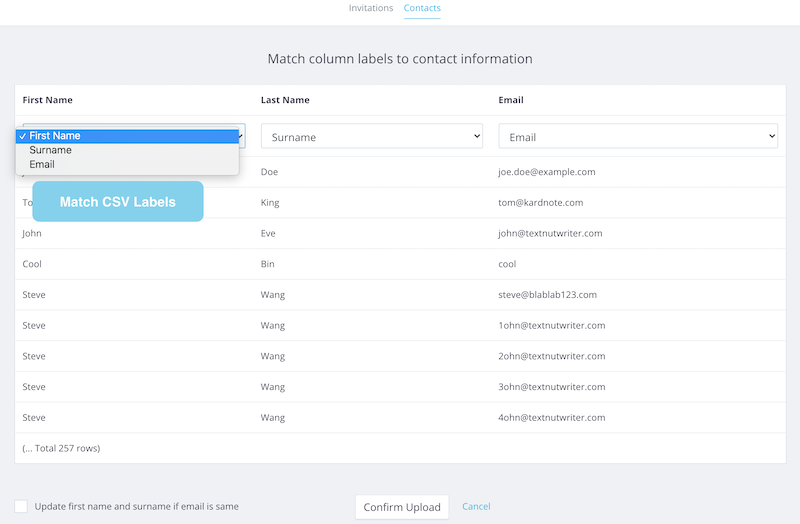
Task: Open the Contacts tab
Action: [422, 8]
